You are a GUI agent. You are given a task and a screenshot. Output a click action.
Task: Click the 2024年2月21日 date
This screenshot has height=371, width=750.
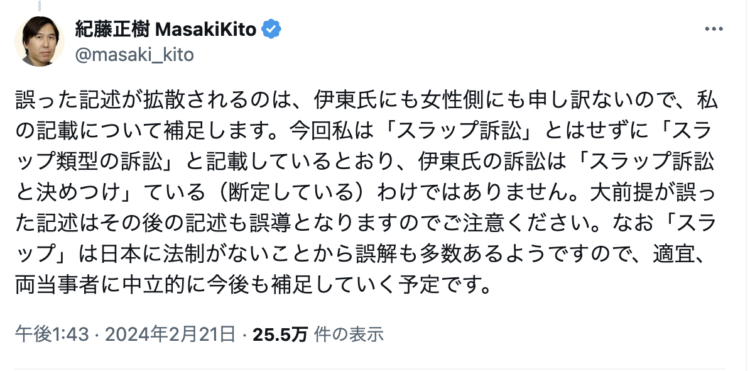[x=170, y=335]
